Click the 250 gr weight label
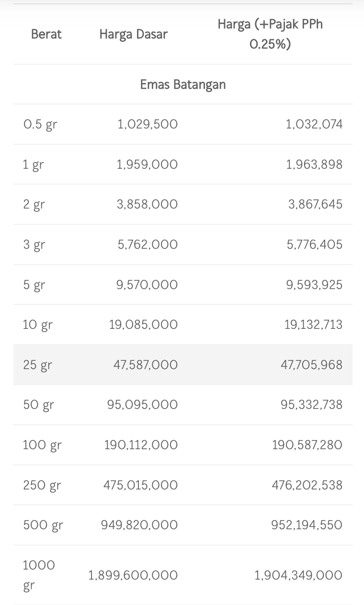The height and width of the screenshot is (605, 364). point(42,485)
